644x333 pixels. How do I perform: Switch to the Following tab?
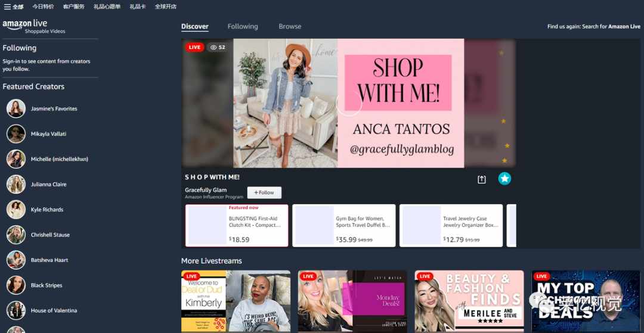243,26
